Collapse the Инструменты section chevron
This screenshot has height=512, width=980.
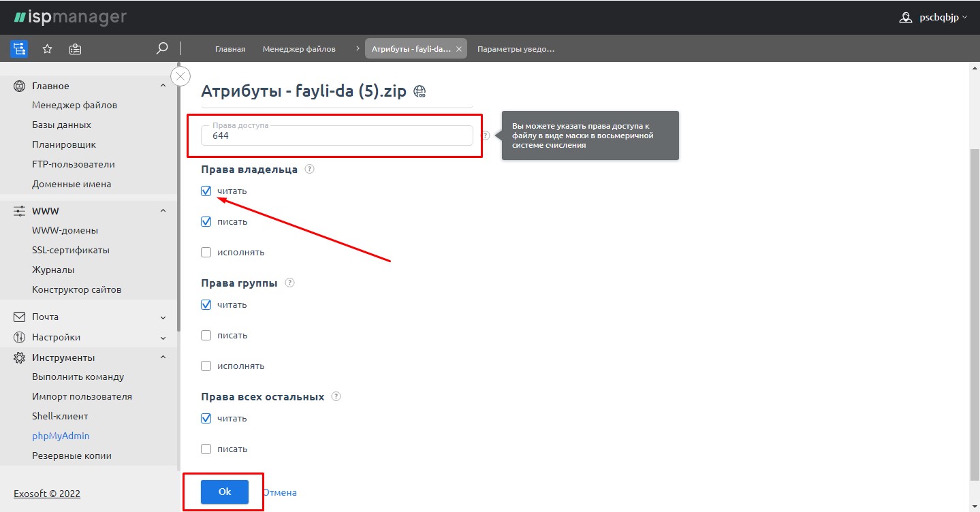163,357
